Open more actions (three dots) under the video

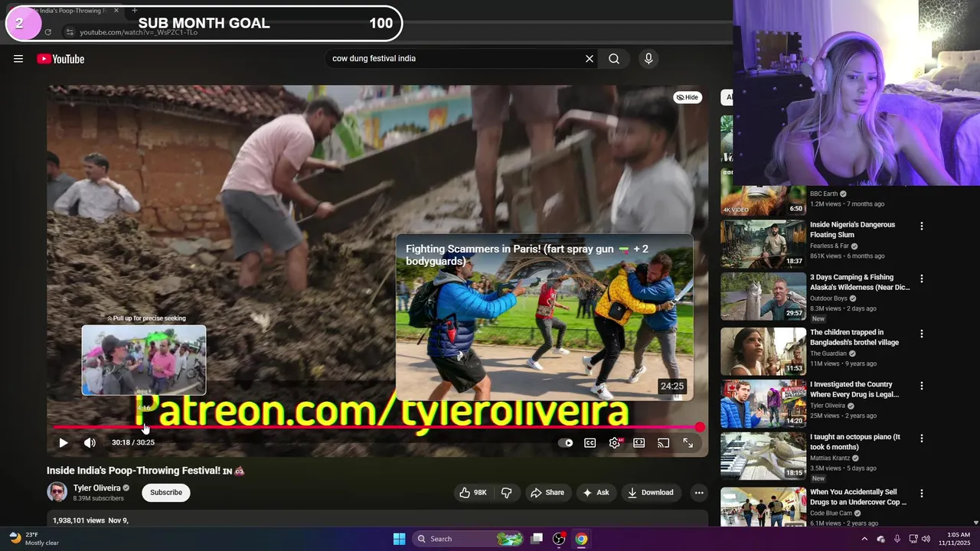pos(699,492)
